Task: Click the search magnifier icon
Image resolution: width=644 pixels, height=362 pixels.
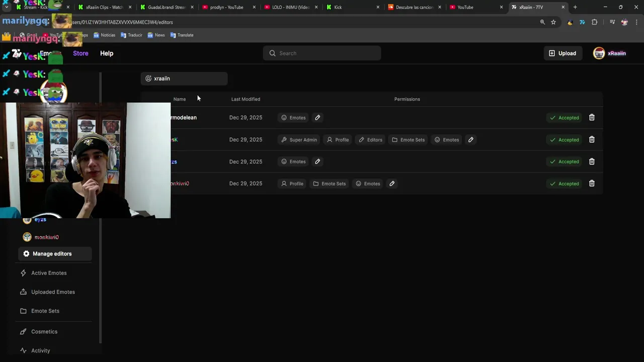Action: point(272,53)
